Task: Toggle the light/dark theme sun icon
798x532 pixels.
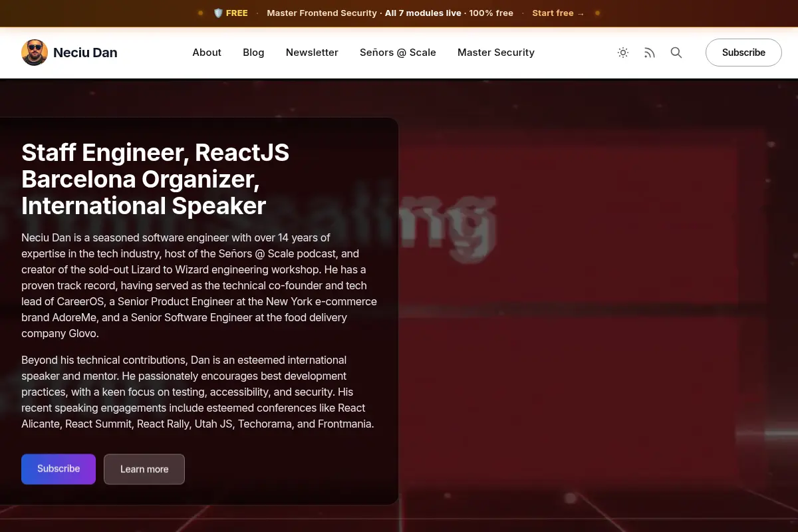Action: click(623, 53)
